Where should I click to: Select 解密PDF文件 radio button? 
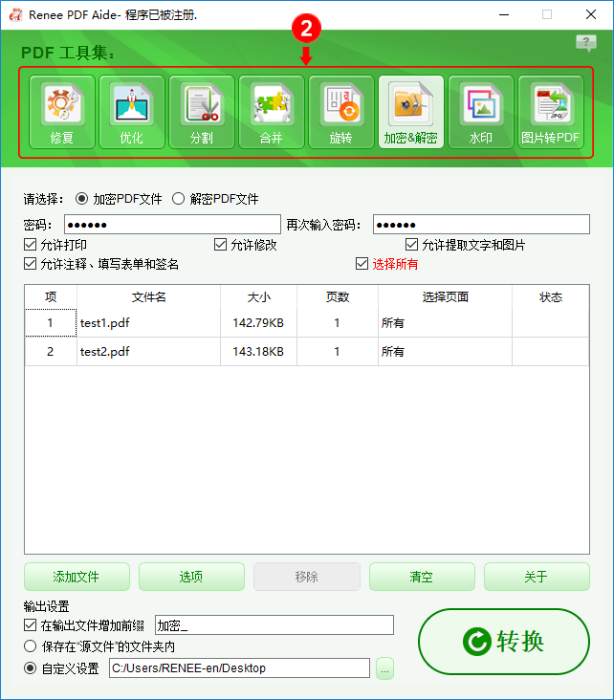[178, 199]
